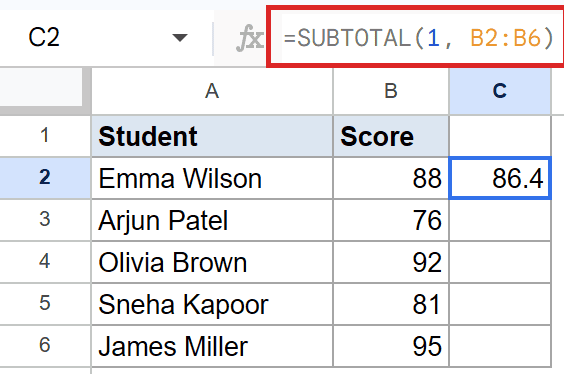Select row 1 header
Screen dimensions: 564x374
click(x=45, y=136)
